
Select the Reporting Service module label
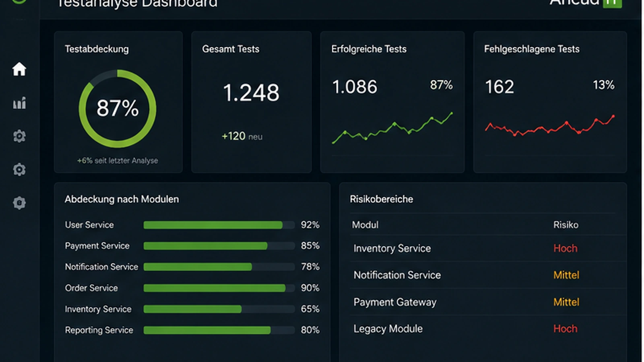click(x=99, y=330)
